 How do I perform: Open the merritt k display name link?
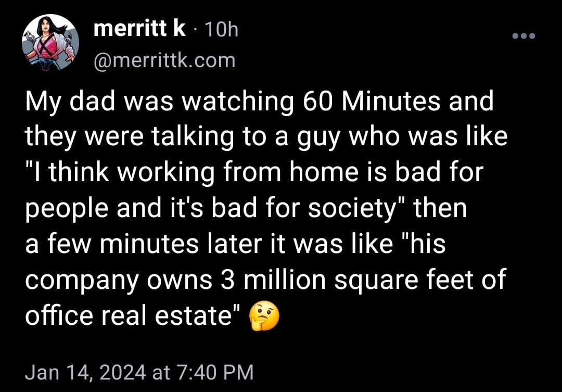pyautogui.click(x=139, y=30)
